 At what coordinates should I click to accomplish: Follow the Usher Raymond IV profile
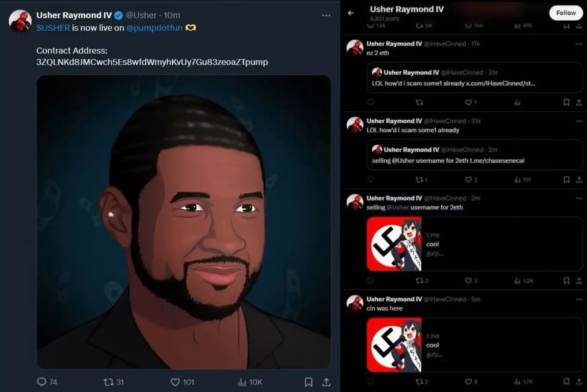[x=566, y=13]
